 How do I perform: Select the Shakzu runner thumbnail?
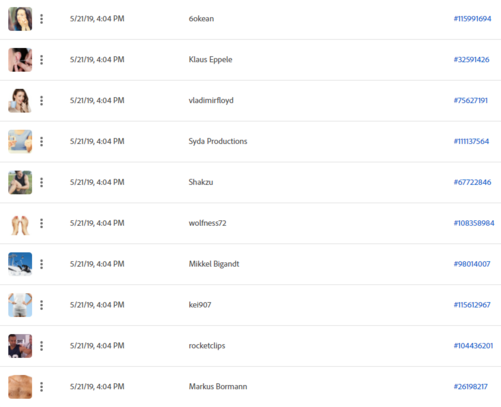[x=20, y=182]
